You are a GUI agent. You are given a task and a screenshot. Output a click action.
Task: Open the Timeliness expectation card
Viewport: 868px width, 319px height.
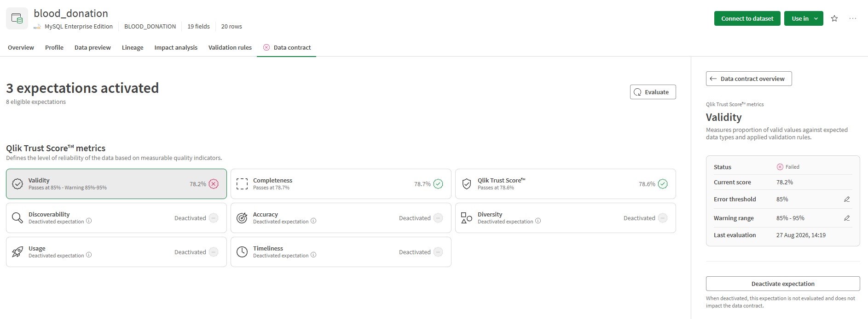(341, 252)
